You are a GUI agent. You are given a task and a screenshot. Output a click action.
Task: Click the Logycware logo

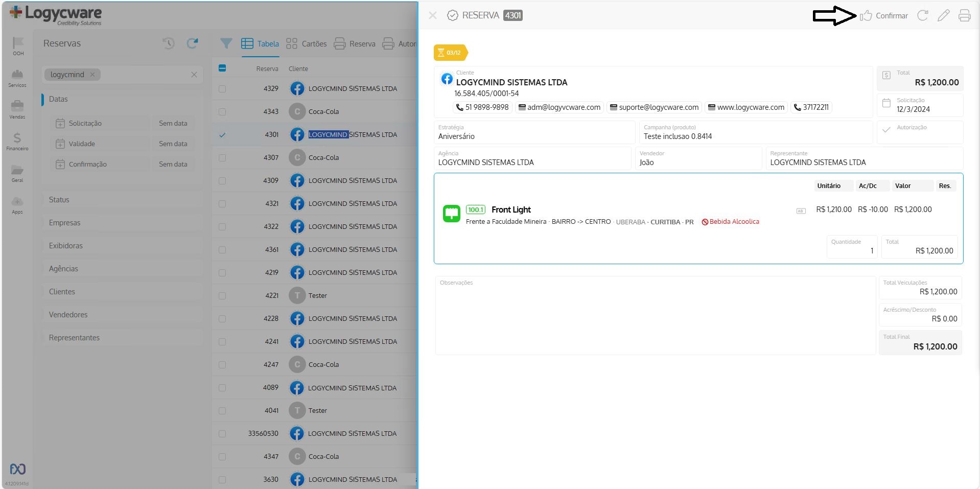pos(56,15)
